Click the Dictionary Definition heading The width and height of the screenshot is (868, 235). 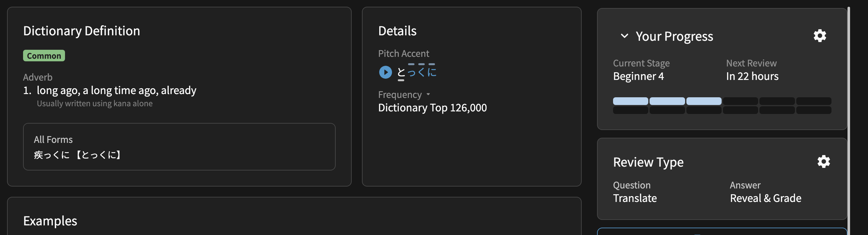point(82,31)
